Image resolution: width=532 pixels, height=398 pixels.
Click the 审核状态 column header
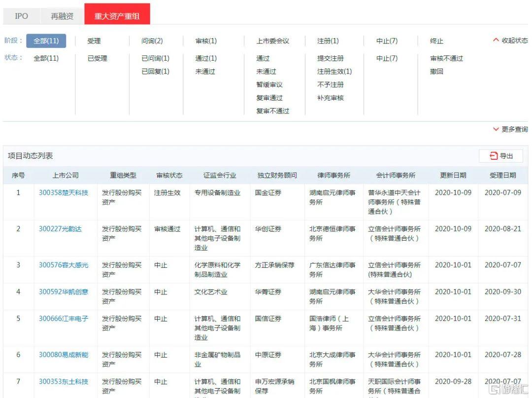(169, 175)
